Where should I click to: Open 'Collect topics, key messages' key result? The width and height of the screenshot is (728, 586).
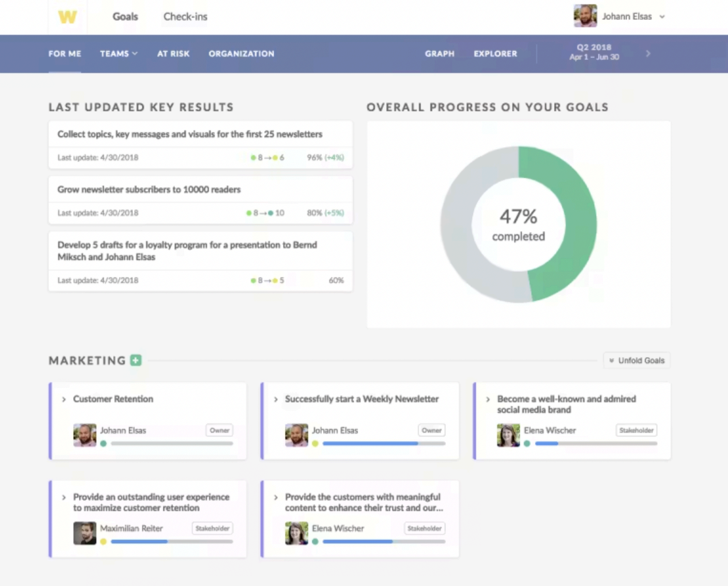coord(190,134)
